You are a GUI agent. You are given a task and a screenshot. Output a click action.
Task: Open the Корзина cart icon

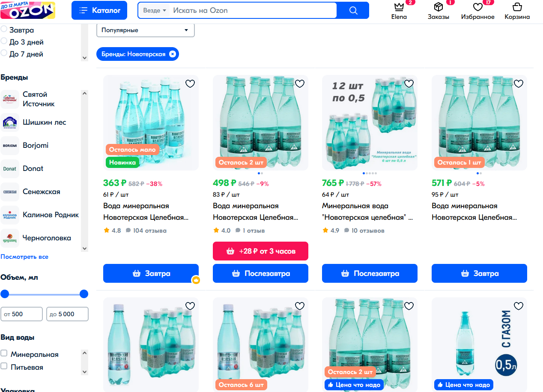point(517,7)
